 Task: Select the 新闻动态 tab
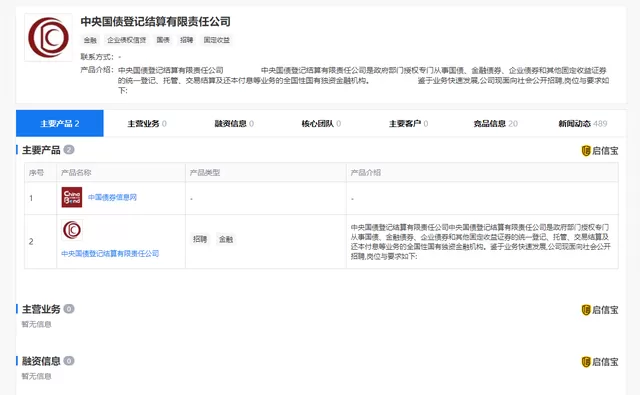(582, 124)
